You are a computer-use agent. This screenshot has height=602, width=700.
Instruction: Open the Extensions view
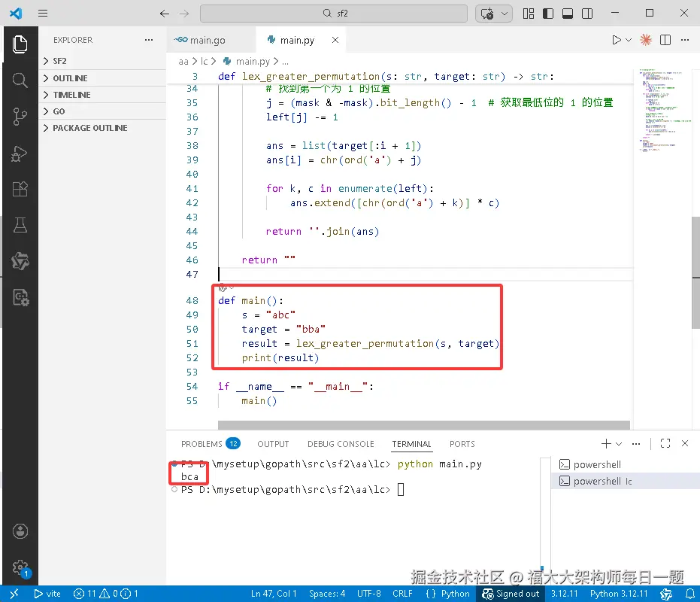click(x=20, y=189)
